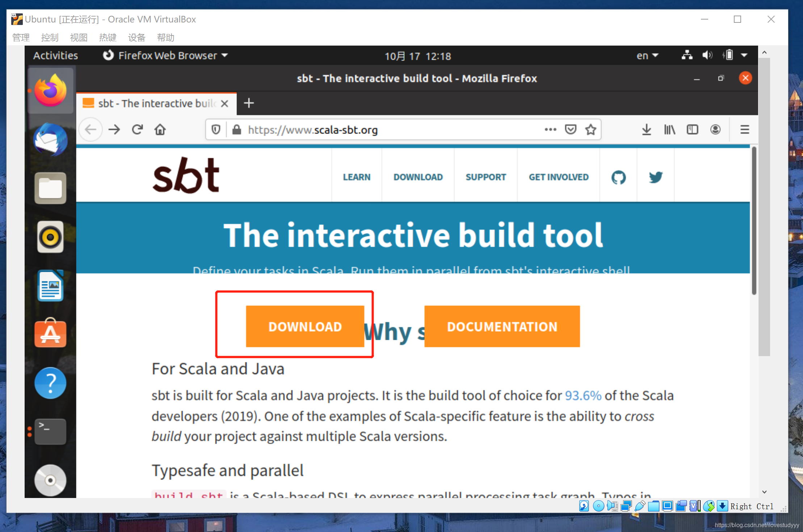This screenshot has width=803, height=532.
Task: Open the 管理 menu in VirtualBox
Action: click(x=21, y=37)
